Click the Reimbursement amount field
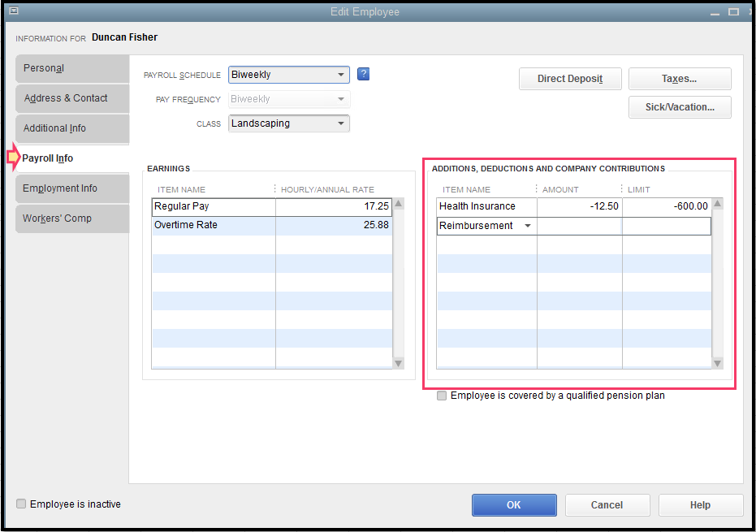Screen dimensions: 756x532 tap(580, 227)
